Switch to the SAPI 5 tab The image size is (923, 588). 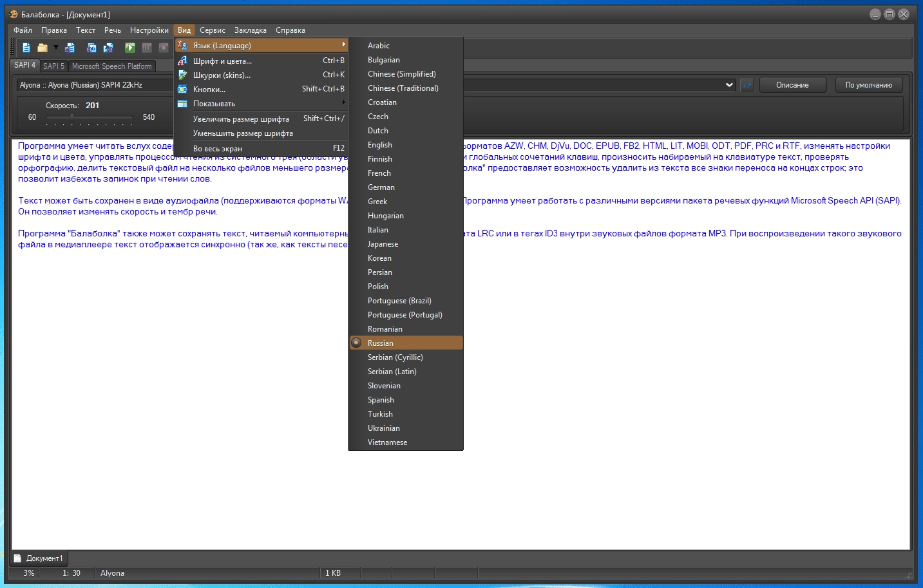[x=53, y=66]
